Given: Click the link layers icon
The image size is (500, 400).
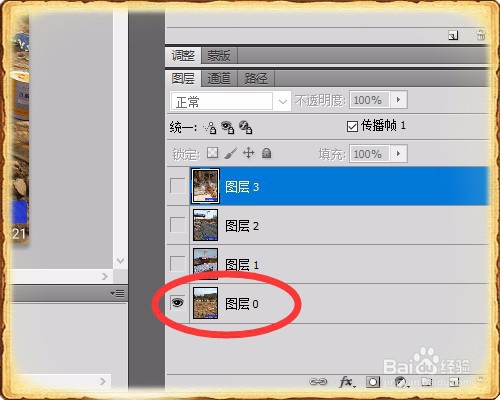Looking at the screenshot, I should (318, 382).
